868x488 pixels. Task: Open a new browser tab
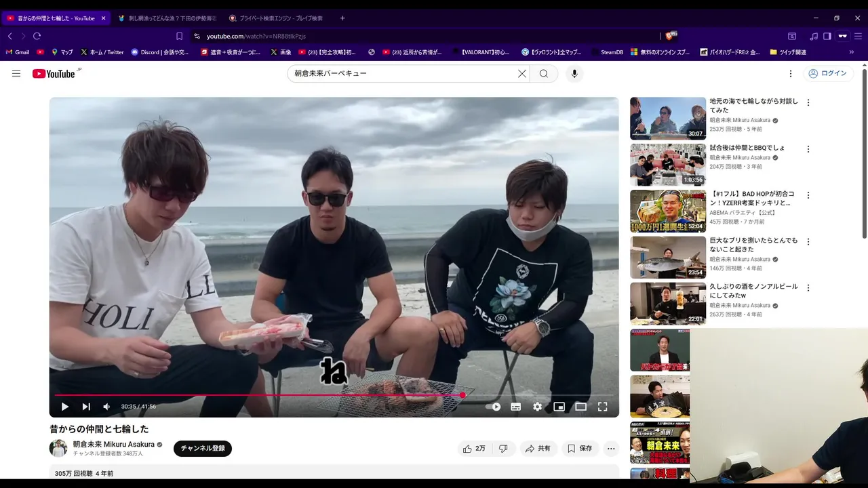pyautogui.click(x=342, y=18)
